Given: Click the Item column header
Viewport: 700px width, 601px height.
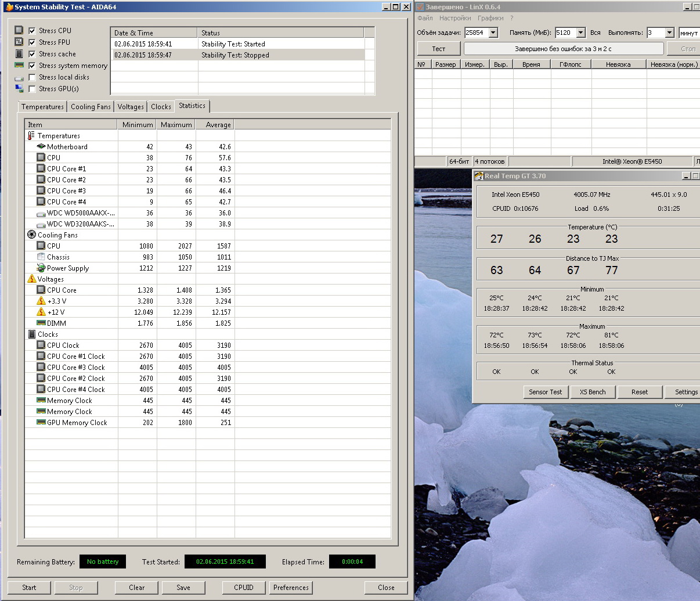Looking at the screenshot, I should 71,124.
